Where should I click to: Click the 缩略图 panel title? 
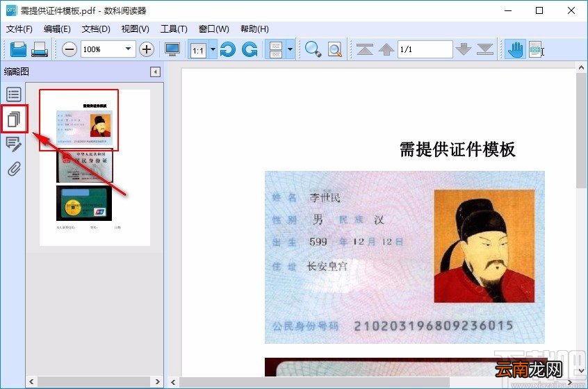tap(16, 72)
